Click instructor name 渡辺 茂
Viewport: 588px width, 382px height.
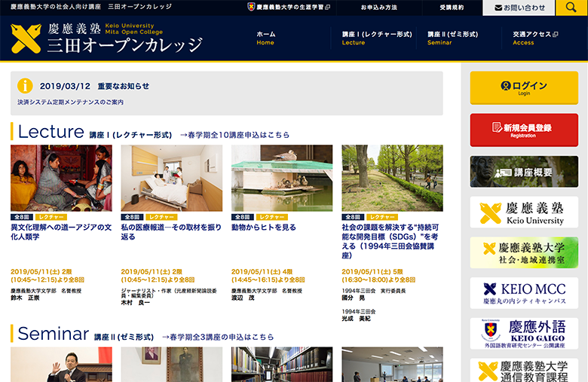pos(243,298)
